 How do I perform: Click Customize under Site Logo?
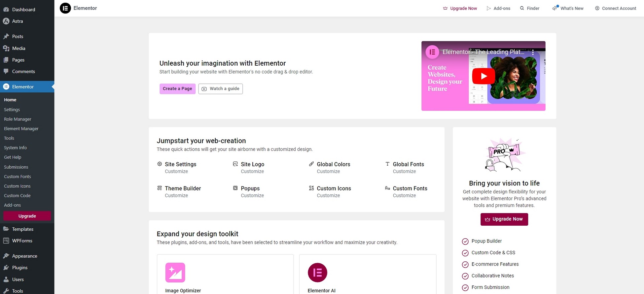[x=252, y=171]
